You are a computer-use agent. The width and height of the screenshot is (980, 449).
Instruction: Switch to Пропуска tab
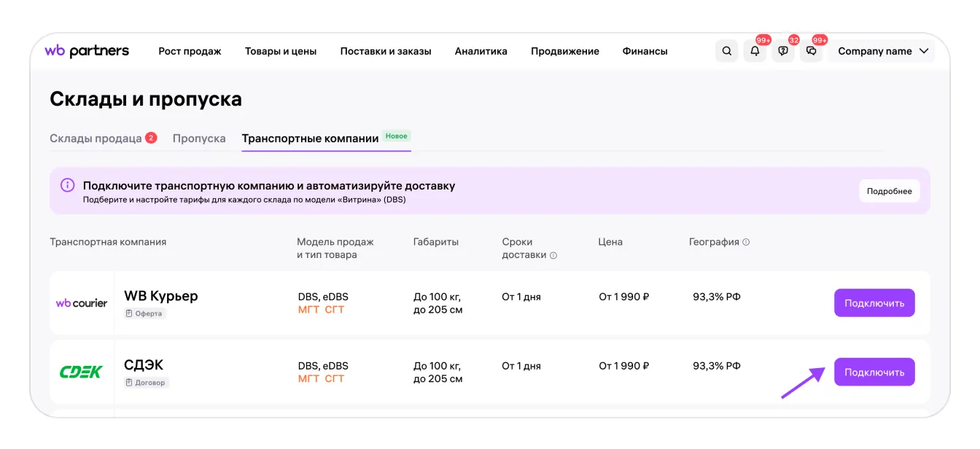199,138
